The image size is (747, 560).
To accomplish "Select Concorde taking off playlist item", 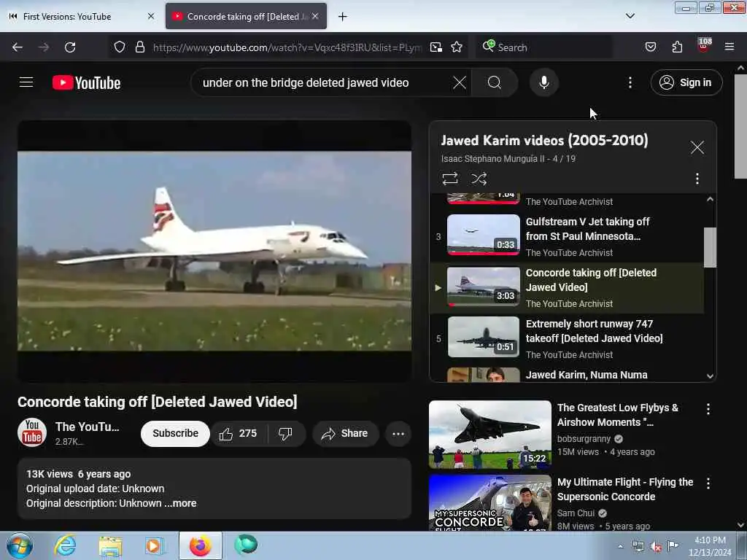I will click(x=566, y=287).
